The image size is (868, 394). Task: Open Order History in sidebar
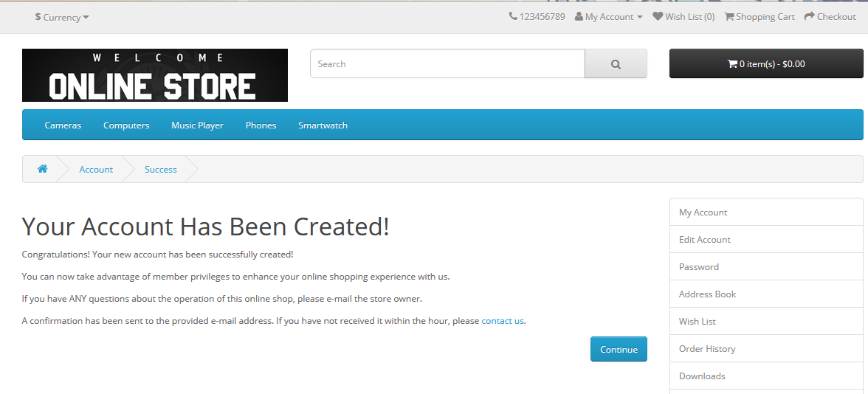pos(766,348)
